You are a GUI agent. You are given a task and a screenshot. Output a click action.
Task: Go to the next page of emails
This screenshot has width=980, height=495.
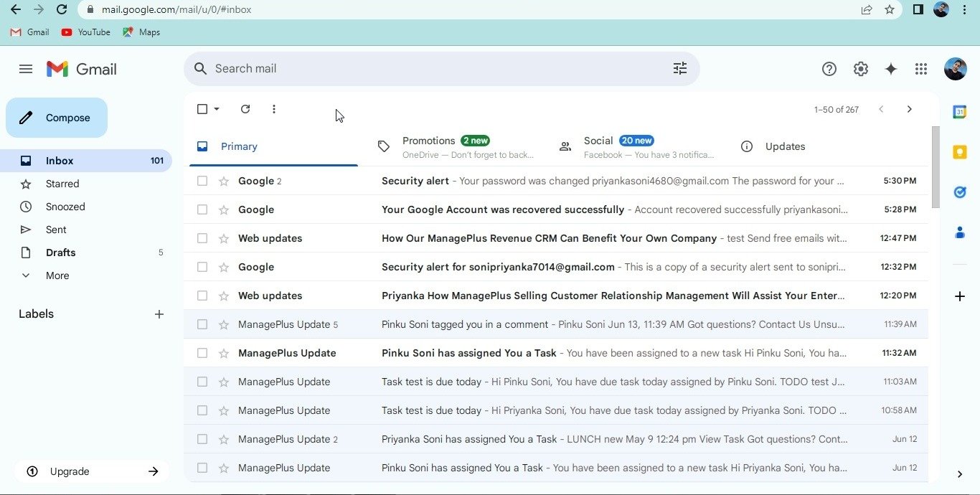[x=910, y=109]
